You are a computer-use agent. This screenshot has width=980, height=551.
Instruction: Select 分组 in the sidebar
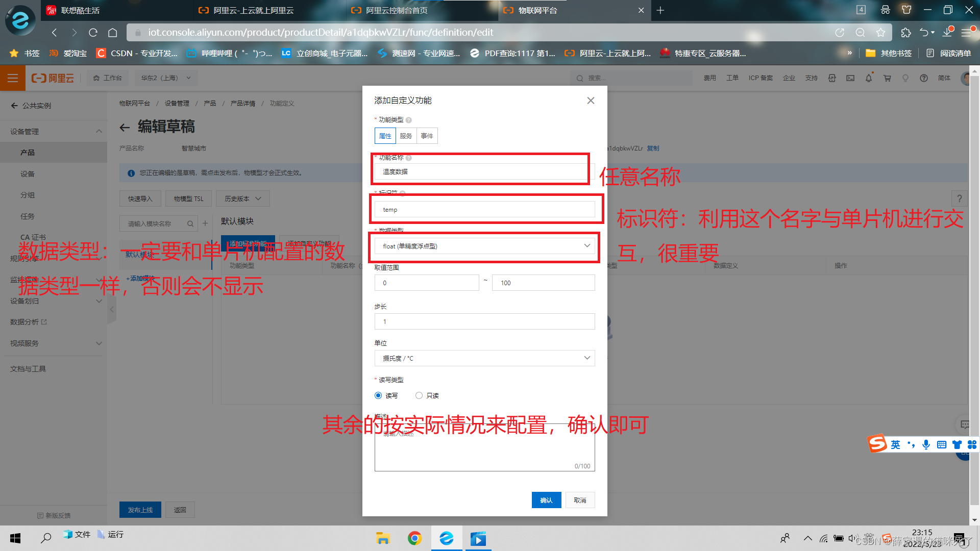tap(28, 195)
